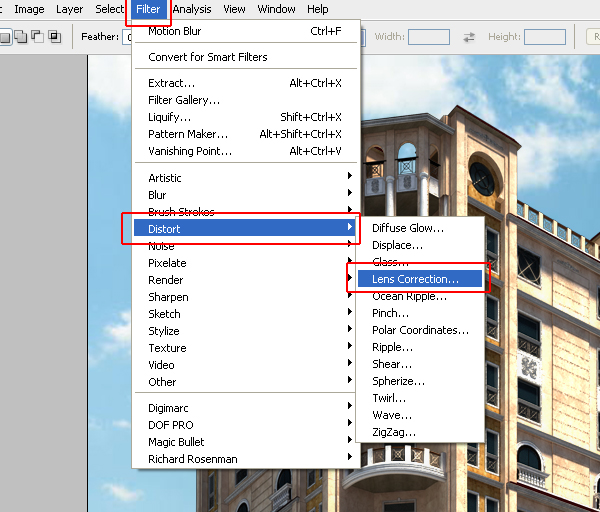600x512 pixels.
Task: Choose Ocean Ripple filter
Action: click(x=420, y=296)
